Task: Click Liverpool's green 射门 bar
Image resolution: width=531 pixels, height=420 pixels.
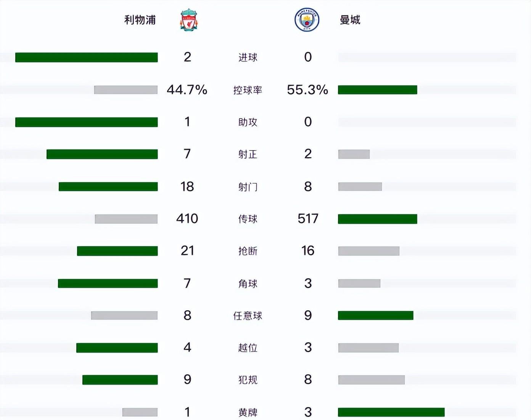Action: point(108,187)
